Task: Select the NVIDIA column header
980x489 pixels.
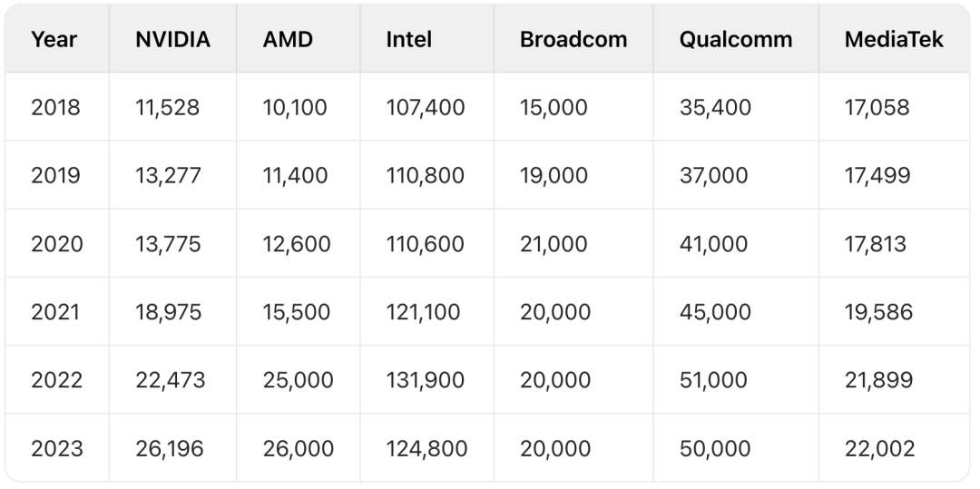Action: tap(172, 39)
